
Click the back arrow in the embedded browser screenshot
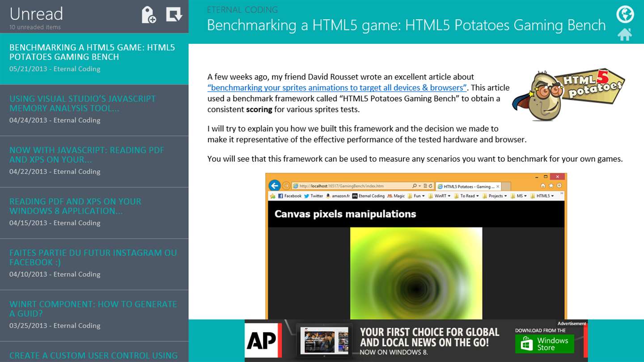[x=275, y=185]
